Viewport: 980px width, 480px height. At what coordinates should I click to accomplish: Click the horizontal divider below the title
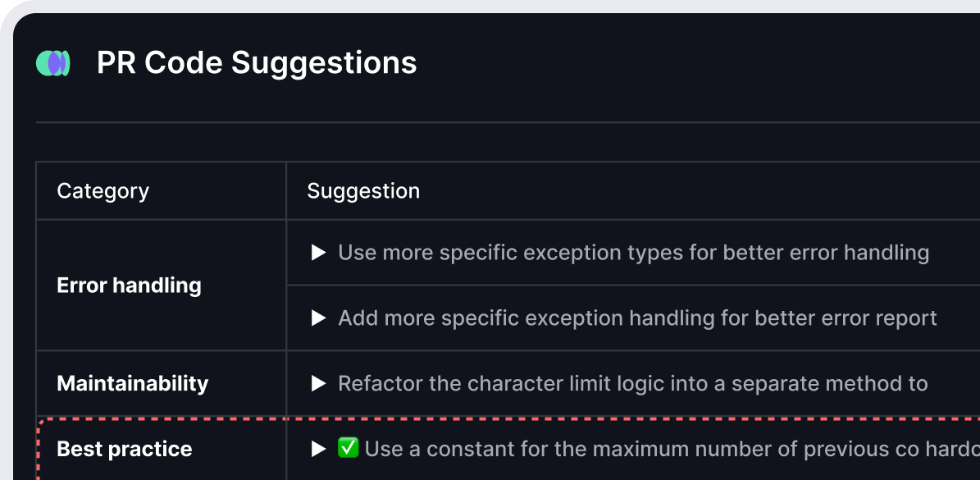(492, 123)
